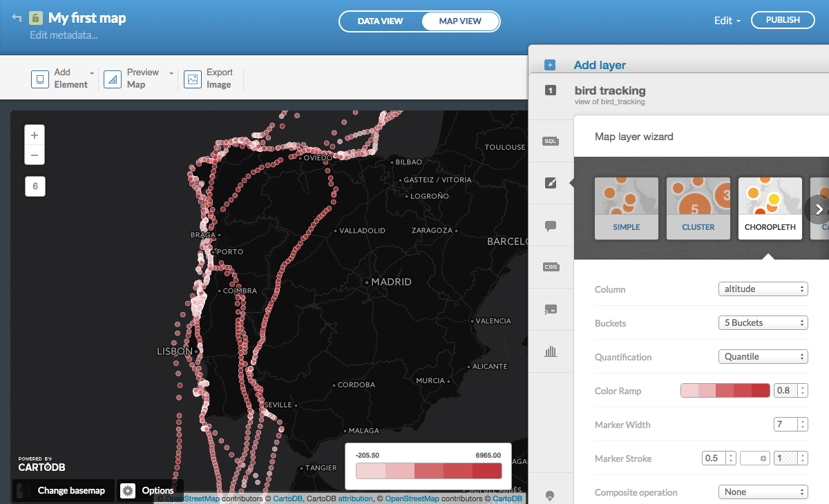Open the legends panel icon
The image size is (829, 504).
point(551,309)
